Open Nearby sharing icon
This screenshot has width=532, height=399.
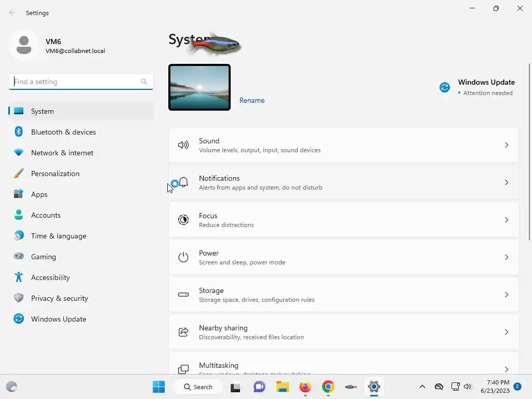[183, 332]
